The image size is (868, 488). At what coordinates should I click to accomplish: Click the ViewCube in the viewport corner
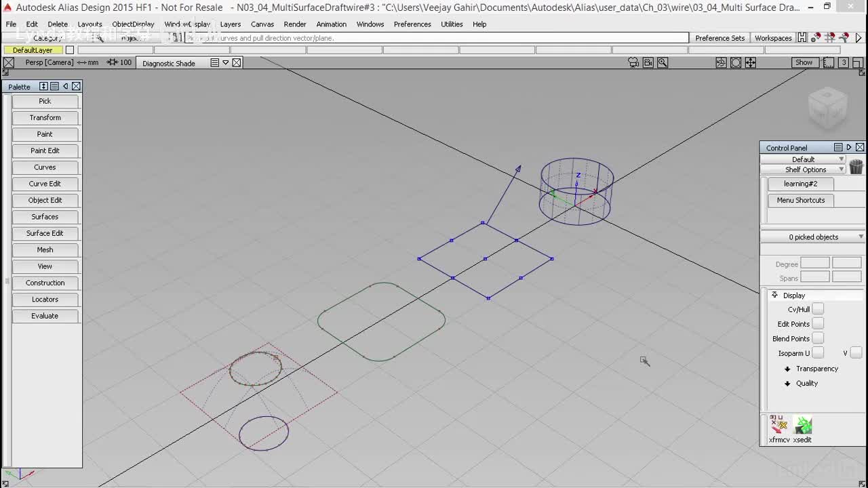[x=827, y=107]
